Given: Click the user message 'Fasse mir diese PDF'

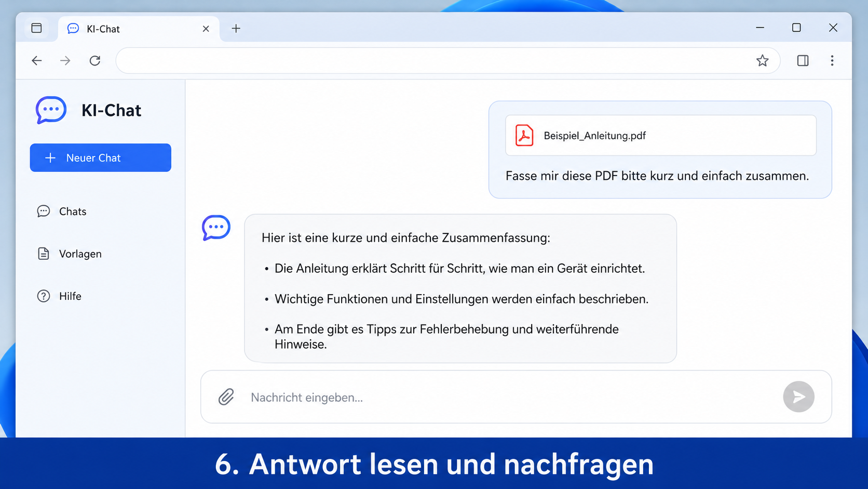Looking at the screenshot, I should (x=657, y=176).
